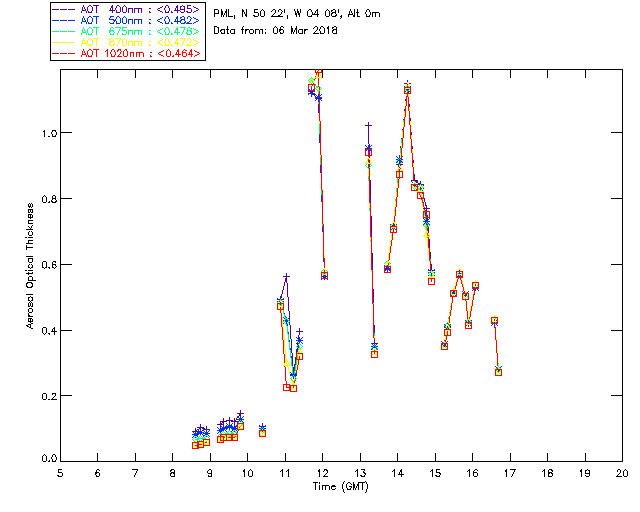The width and height of the screenshot is (640, 512).
Task: Click the x-axis tick label 9
Action: click(x=210, y=473)
